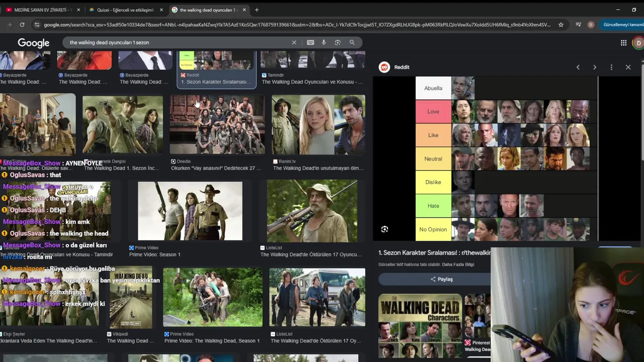Open '1. Sezon Karakter Sıralaması!' title link

pos(434,252)
